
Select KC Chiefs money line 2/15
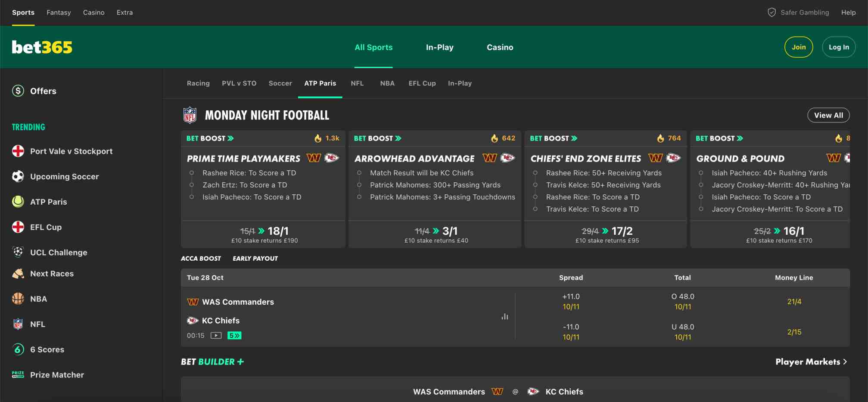point(794,332)
